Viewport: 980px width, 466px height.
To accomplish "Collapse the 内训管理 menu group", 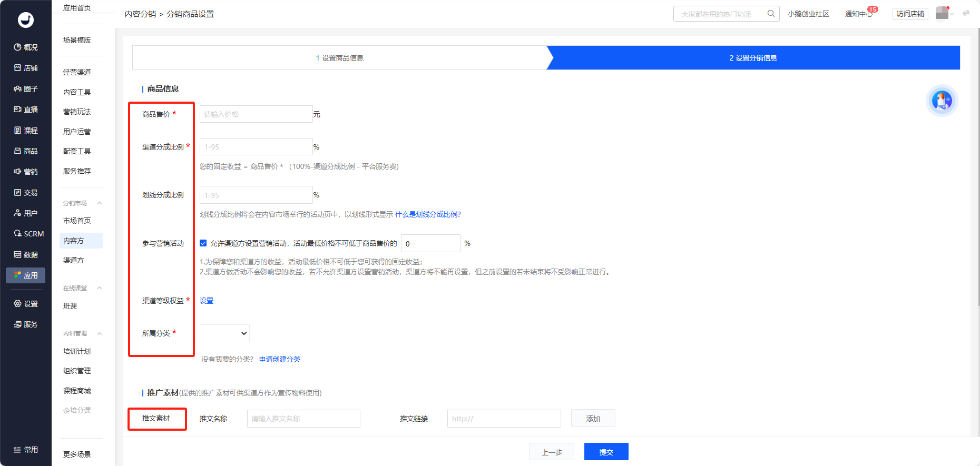I will (x=100, y=333).
